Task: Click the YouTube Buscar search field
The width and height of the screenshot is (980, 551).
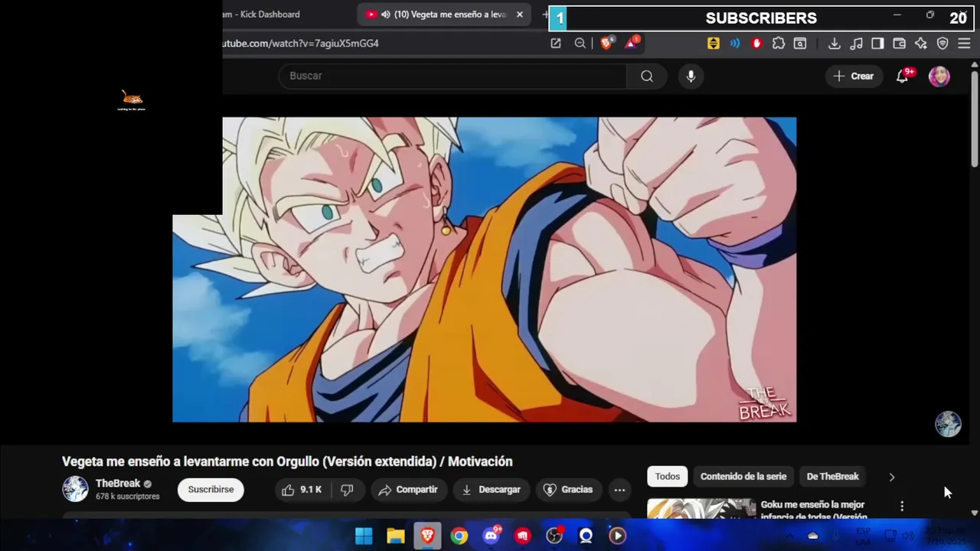Action: 453,76
